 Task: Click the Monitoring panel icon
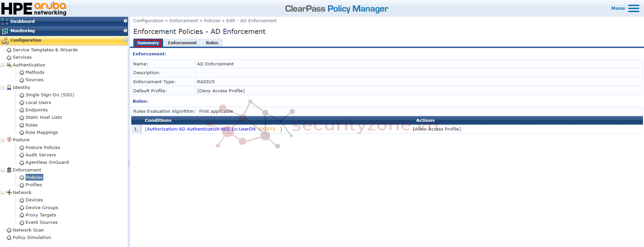click(x=5, y=31)
